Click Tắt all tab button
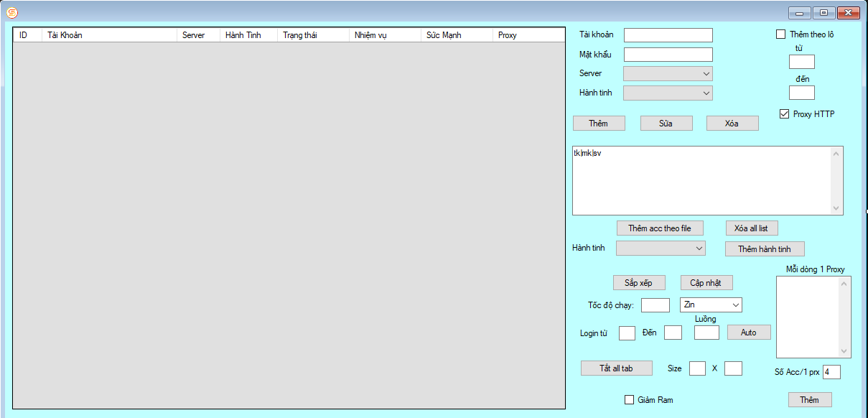The width and height of the screenshot is (868, 418). coord(617,368)
